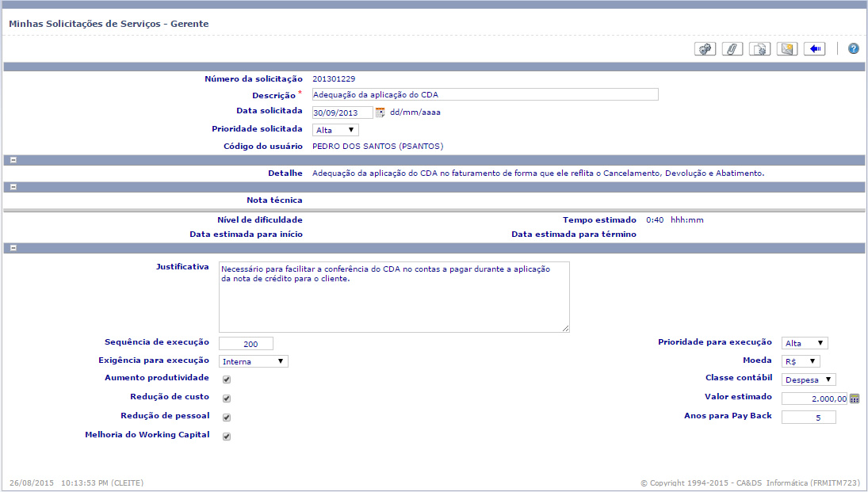
Task: Click the Descrição text field
Action: click(485, 95)
